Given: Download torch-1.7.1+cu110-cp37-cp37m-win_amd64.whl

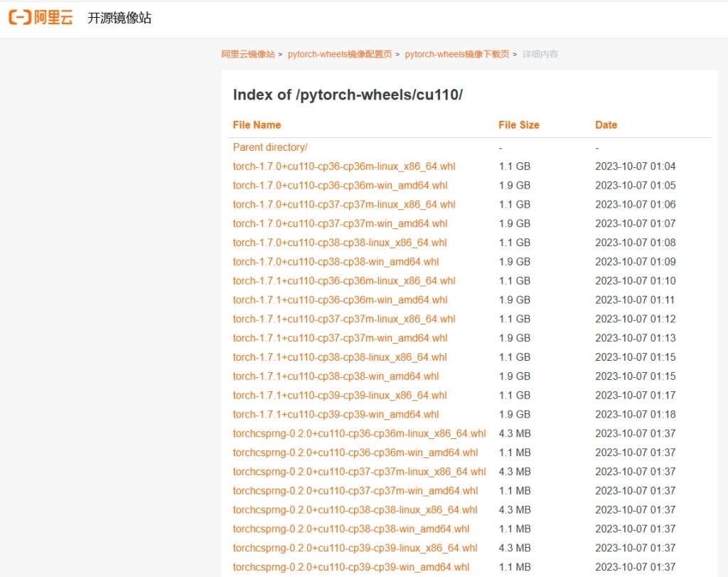Looking at the screenshot, I should [x=340, y=338].
